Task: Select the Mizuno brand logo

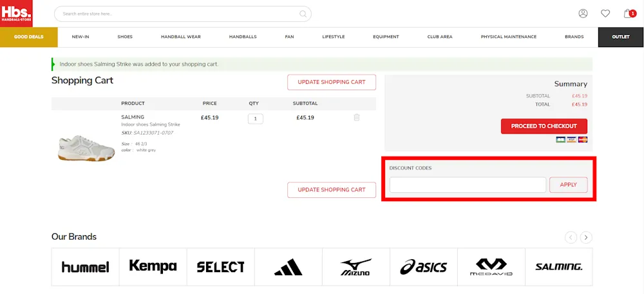Action: (x=355, y=267)
